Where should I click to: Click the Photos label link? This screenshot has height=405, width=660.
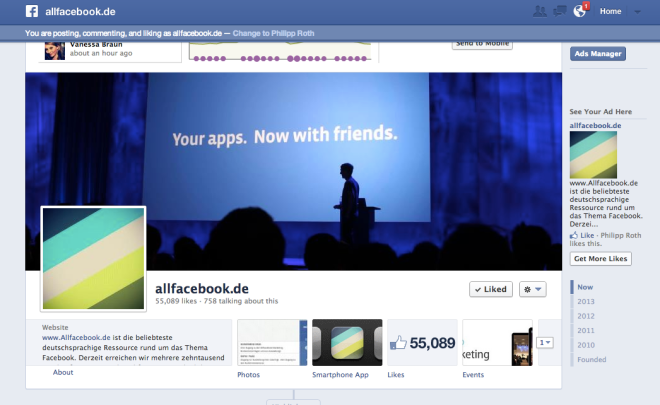coord(248,375)
